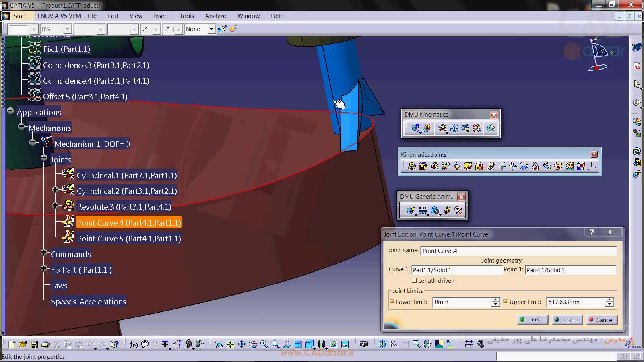Select the Prismatic Joint tool

[x=423, y=166]
